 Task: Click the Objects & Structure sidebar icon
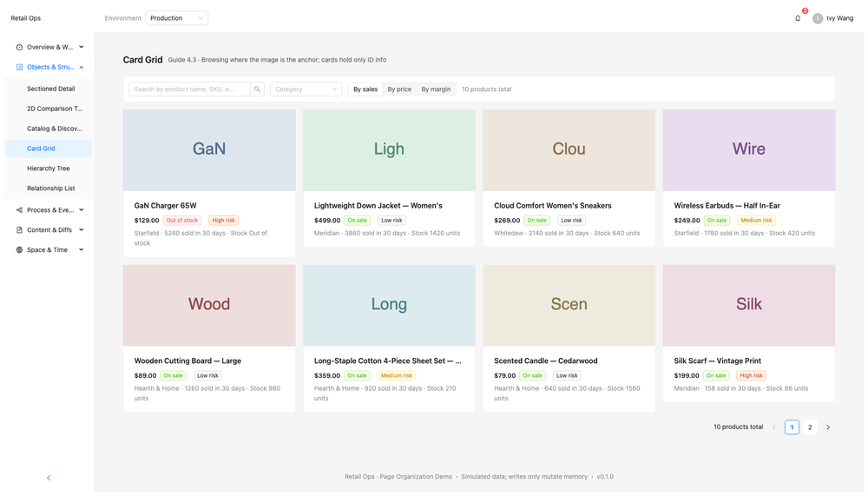[19, 67]
